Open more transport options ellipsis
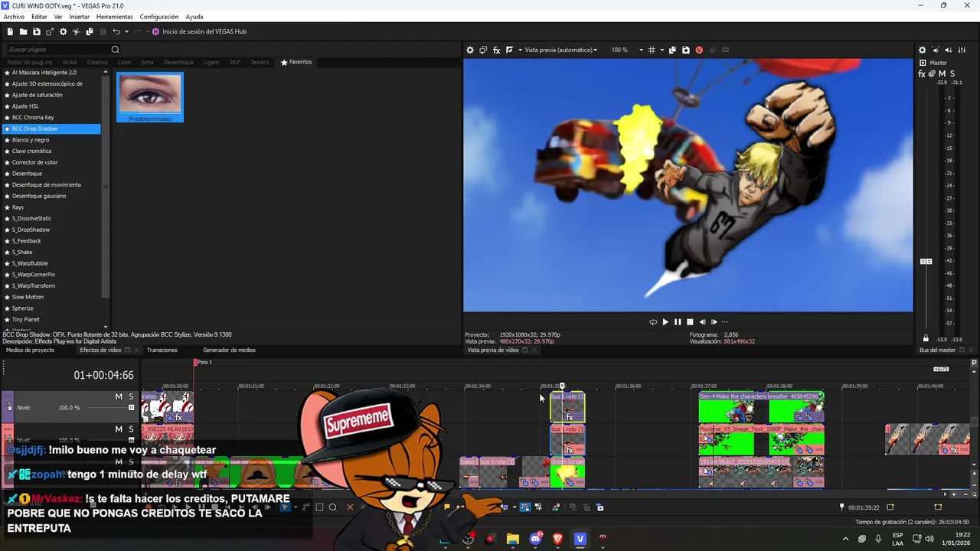The image size is (980, 551). [725, 322]
